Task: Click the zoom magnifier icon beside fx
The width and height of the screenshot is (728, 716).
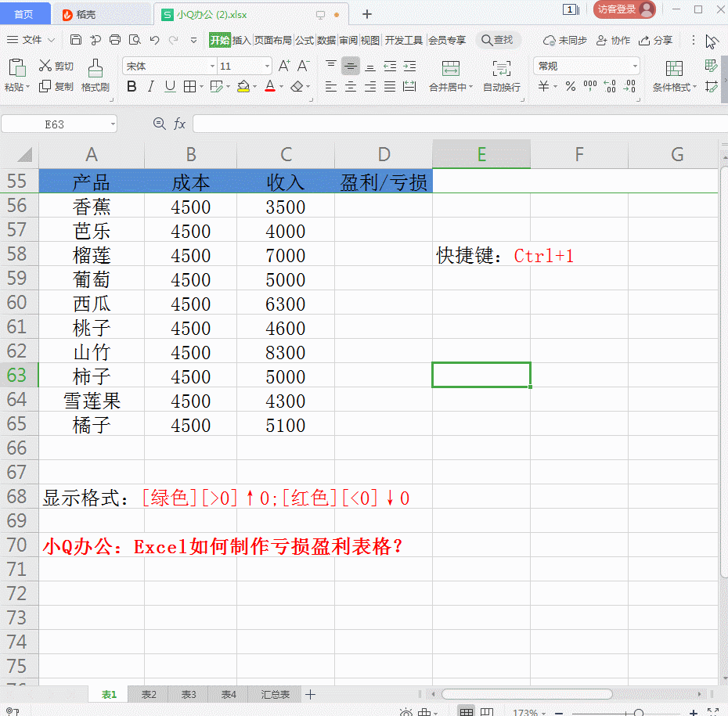Action: pyautogui.click(x=160, y=124)
